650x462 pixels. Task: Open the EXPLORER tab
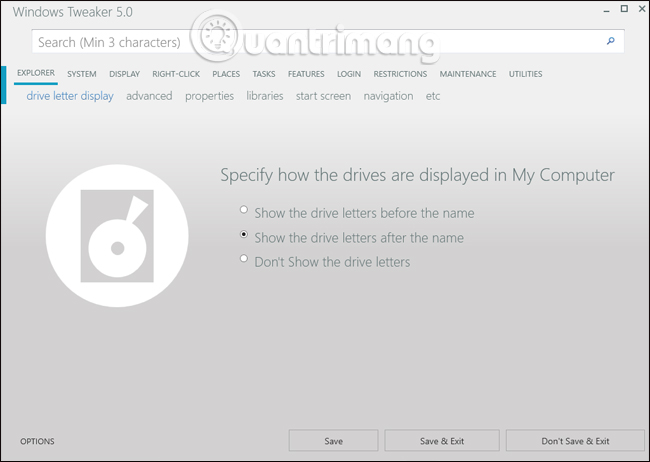point(36,73)
